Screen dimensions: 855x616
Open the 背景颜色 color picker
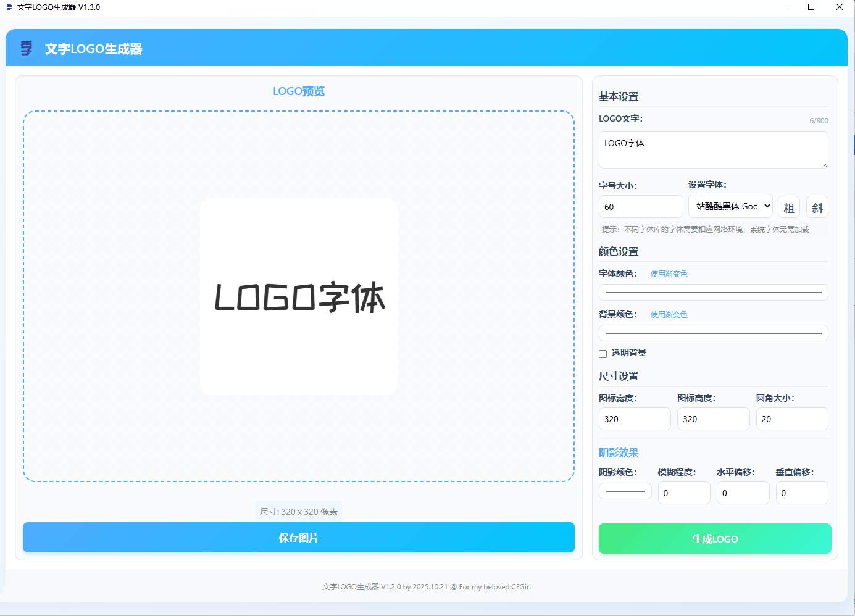713,333
